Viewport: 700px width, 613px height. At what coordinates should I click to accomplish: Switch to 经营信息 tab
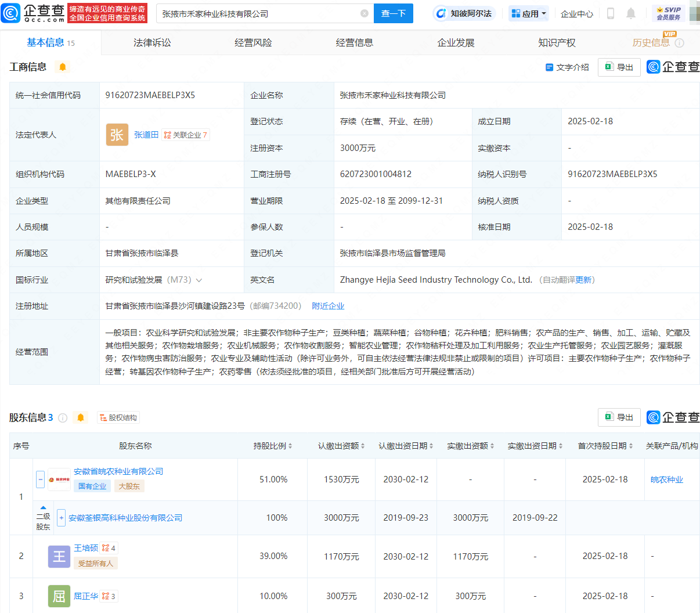tap(355, 42)
